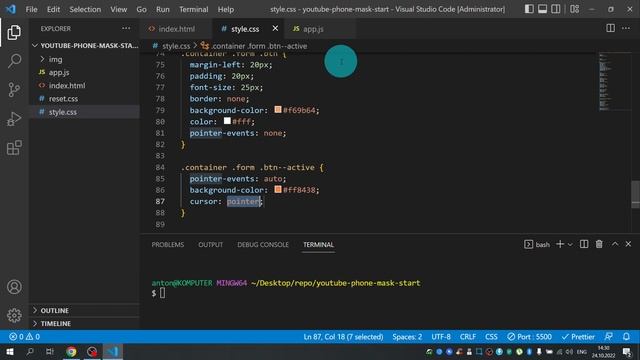Open Customize Layout icon
The height and width of the screenshot is (360, 640).
tap(574, 9)
